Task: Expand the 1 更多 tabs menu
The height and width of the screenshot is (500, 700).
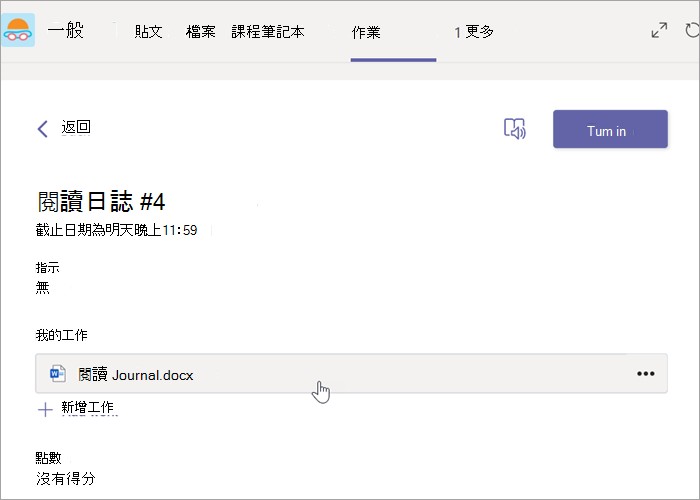Action: tap(474, 32)
